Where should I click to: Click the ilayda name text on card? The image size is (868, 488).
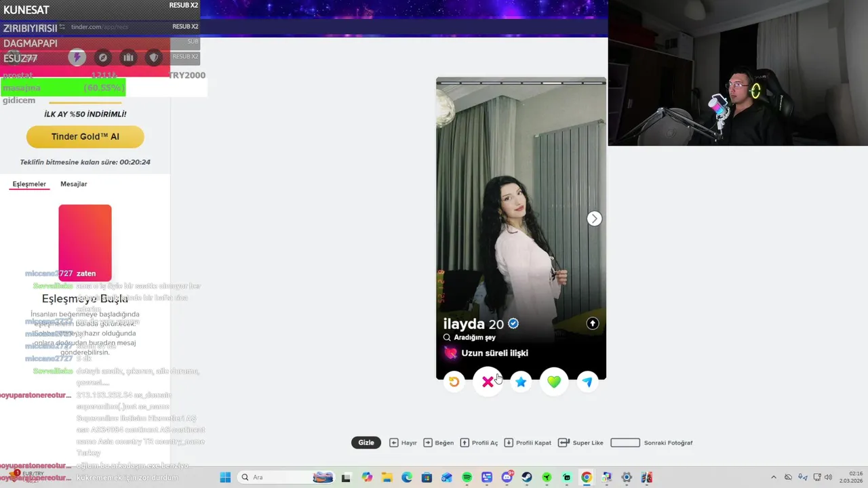464,324
